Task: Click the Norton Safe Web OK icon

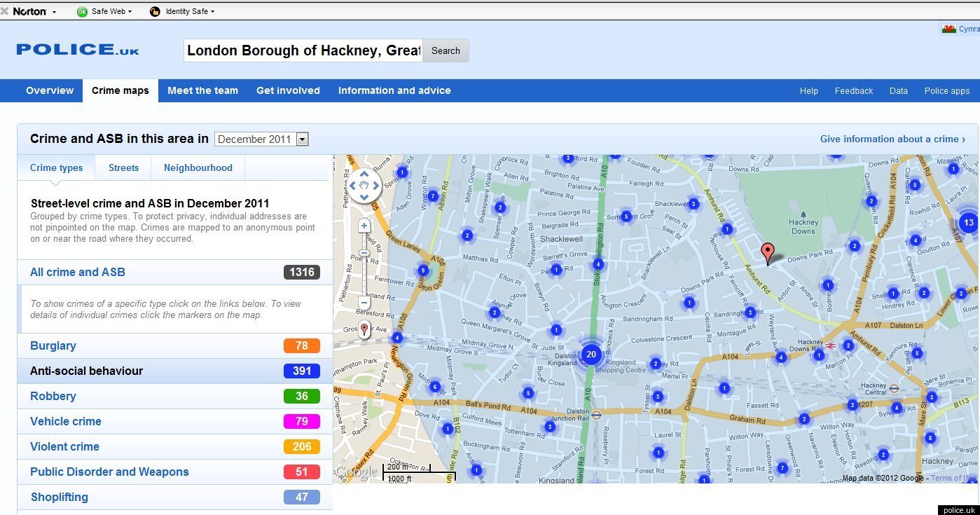Action: coord(82,11)
